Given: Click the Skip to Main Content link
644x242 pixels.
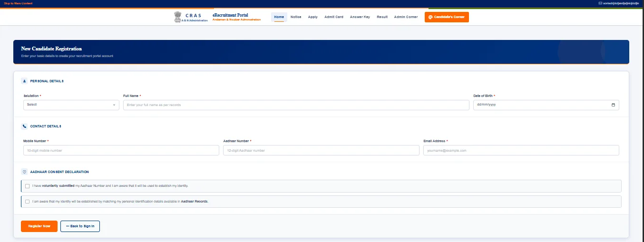Looking at the screenshot, I should pos(18,3).
